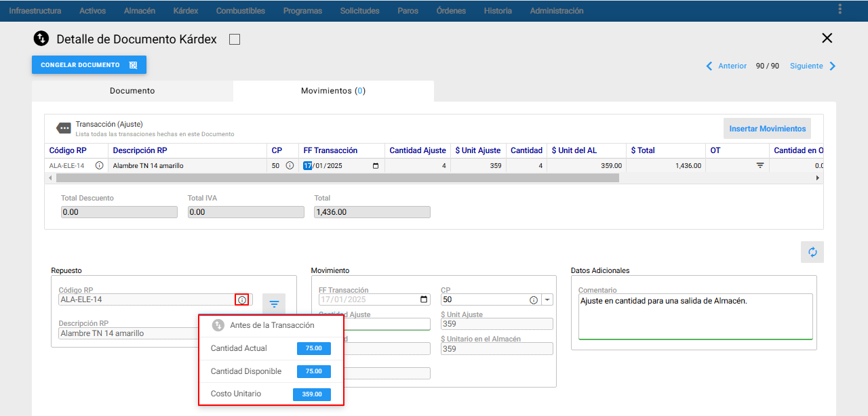This screenshot has height=416, width=868.
Task: Open the Combustibles menu
Action: tap(241, 11)
